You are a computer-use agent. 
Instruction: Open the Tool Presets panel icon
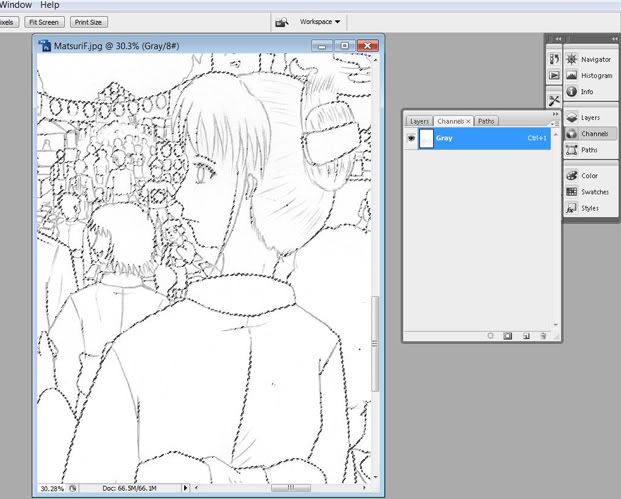[x=554, y=101]
